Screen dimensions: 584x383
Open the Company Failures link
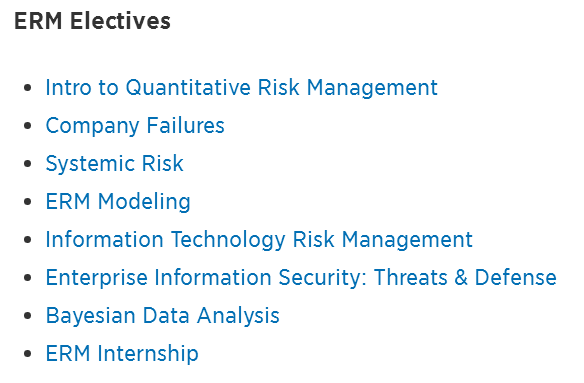[x=135, y=126]
